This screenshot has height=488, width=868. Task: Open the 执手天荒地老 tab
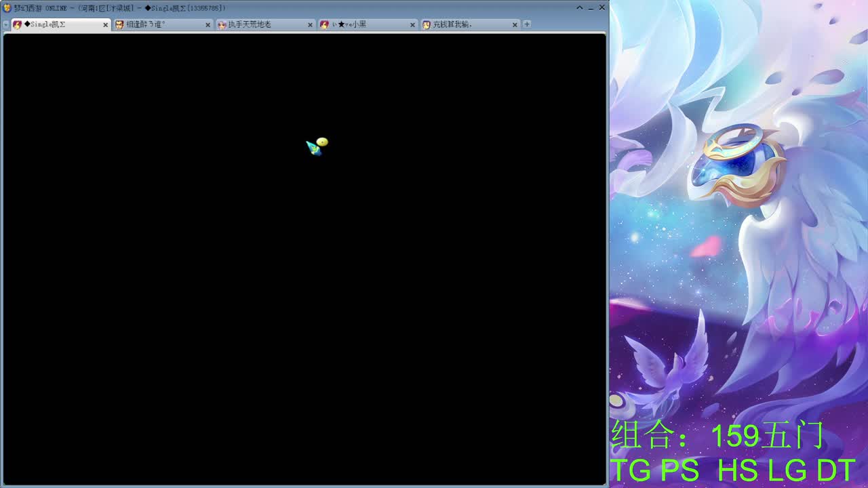pyautogui.click(x=265, y=24)
